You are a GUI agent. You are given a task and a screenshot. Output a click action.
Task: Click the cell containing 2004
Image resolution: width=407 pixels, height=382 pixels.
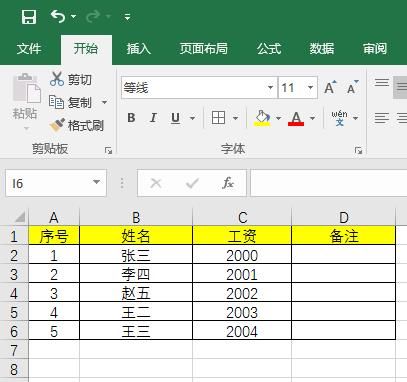pos(242,331)
